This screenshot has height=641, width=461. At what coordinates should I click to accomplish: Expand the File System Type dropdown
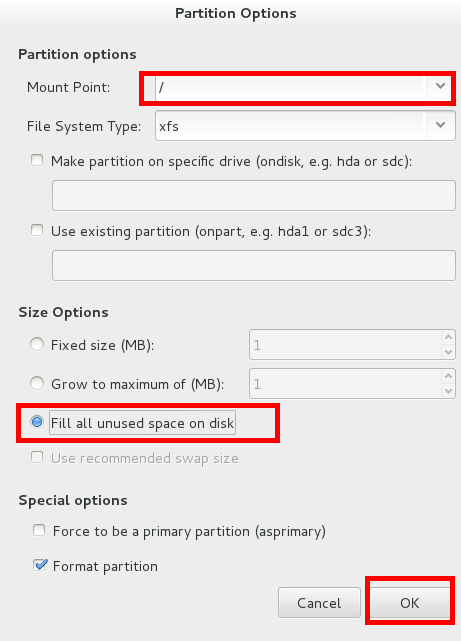440,126
